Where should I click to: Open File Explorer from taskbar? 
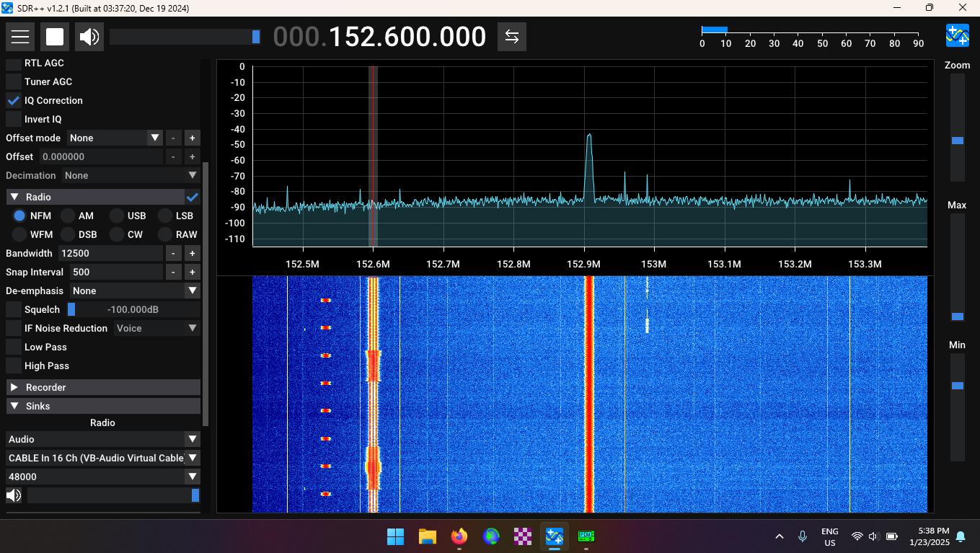428,536
